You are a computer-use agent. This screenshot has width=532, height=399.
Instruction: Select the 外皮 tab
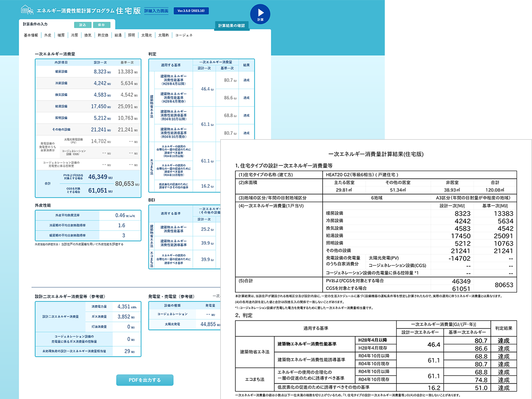(48, 35)
